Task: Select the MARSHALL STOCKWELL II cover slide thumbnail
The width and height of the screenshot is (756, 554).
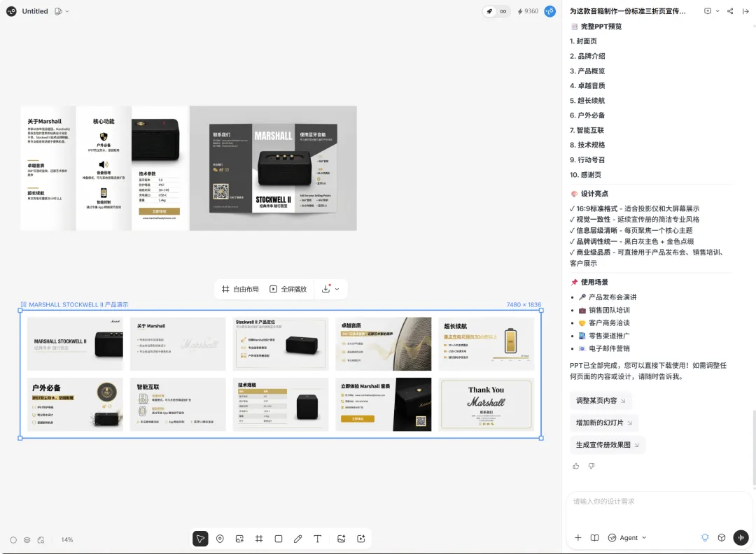Action: 75,344
